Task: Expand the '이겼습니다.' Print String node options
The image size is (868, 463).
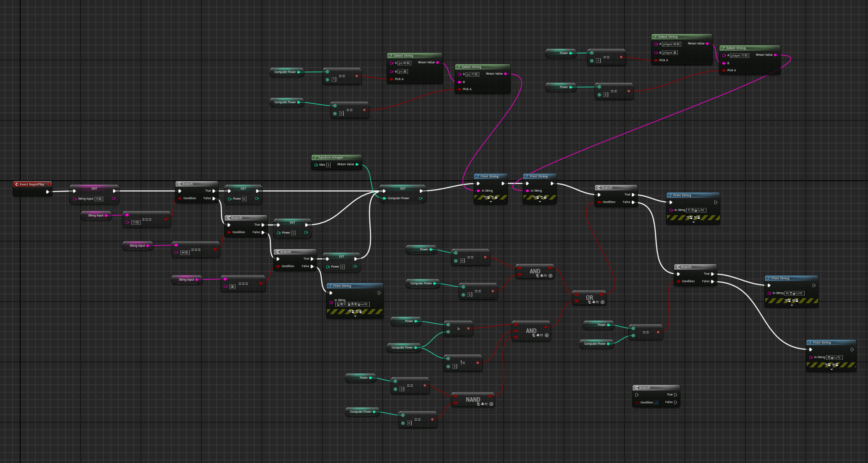Action: pos(693,222)
